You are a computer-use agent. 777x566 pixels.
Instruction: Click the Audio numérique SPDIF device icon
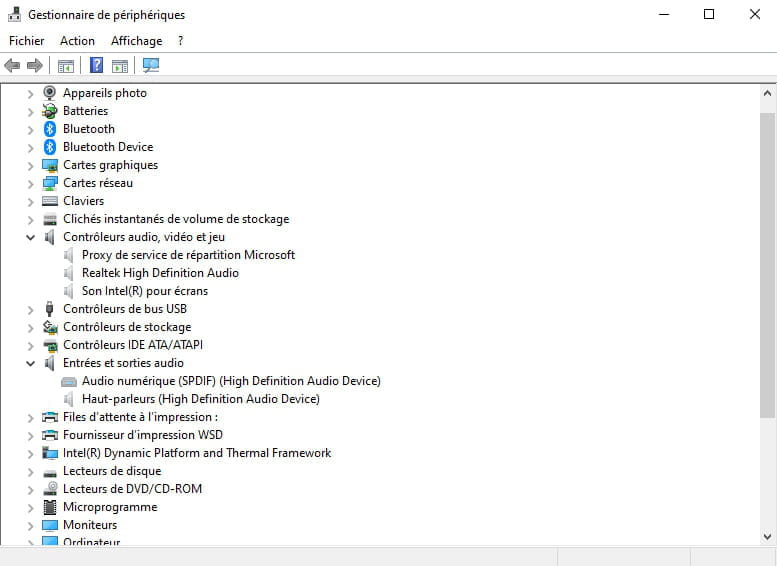pyautogui.click(x=69, y=382)
